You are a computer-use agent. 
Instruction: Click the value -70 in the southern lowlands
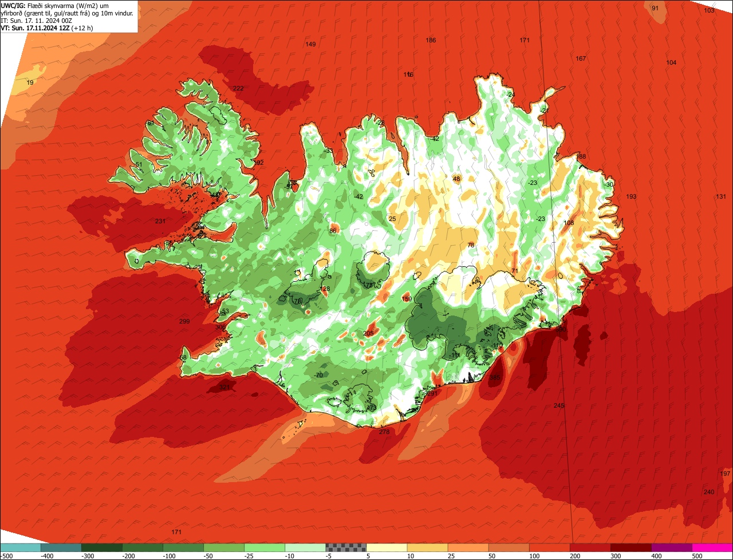[x=318, y=375]
